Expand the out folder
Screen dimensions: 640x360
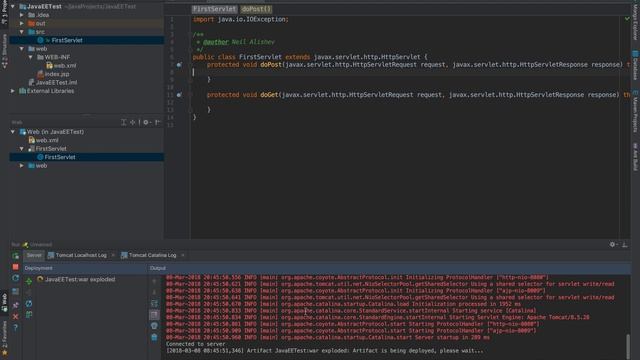click(22, 23)
